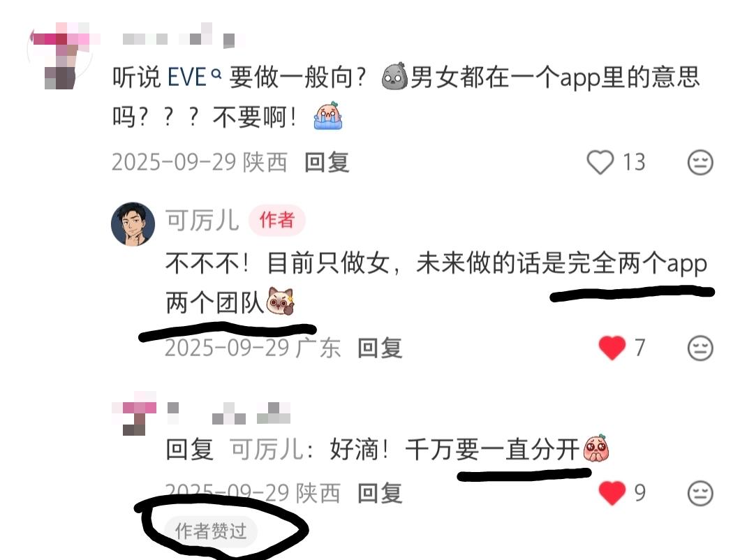The width and height of the screenshot is (754, 560).
Task: Tap the mentioned 可厉儿 name in the reply
Action: click(x=267, y=450)
